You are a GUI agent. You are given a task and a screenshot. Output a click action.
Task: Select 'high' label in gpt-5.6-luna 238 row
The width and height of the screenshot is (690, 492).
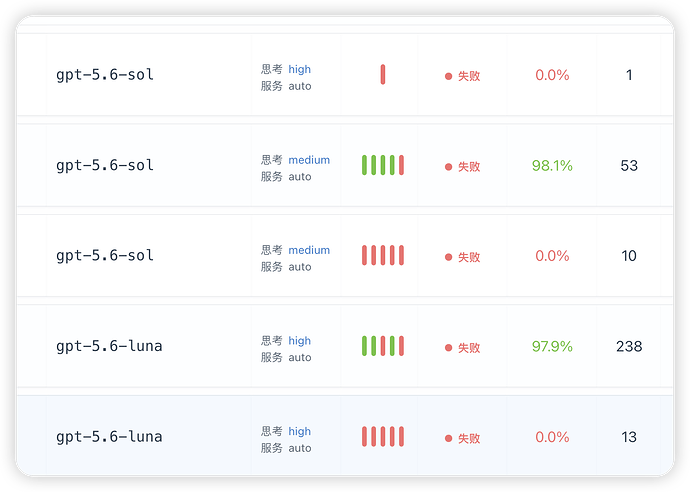click(x=300, y=341)
